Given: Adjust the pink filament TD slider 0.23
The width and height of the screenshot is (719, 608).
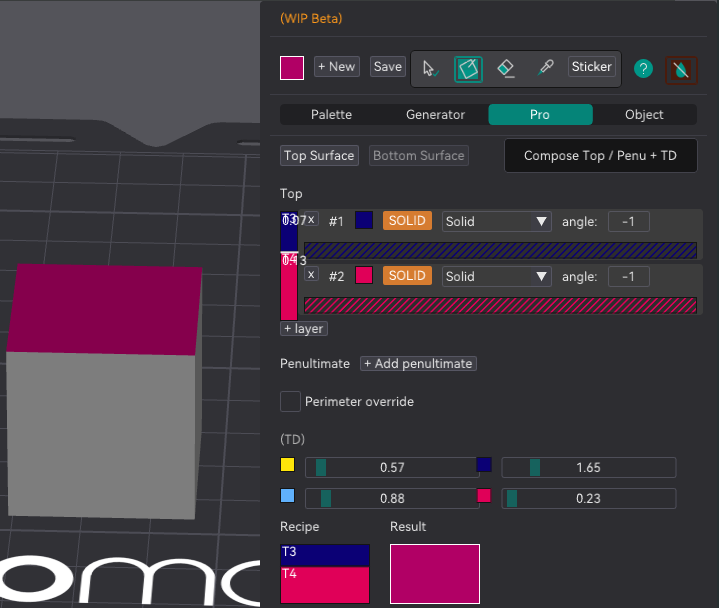Looking at the screenshot, I should coord(589,498).
